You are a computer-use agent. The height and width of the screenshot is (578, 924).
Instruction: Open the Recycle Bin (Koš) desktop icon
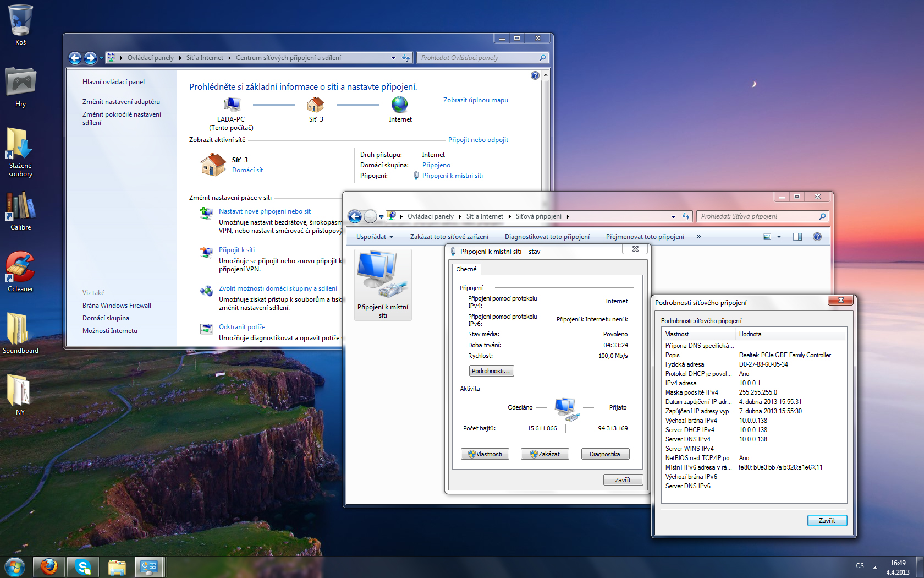click(20, 24)
